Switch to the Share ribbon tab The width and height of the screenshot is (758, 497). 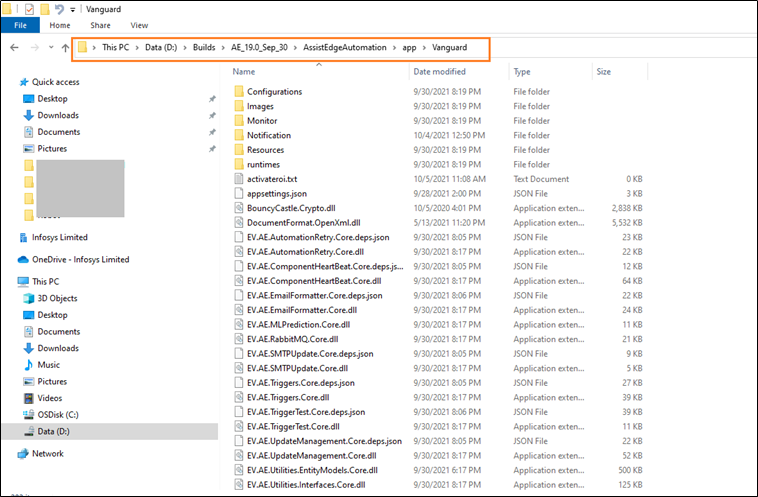pos(100,24)
